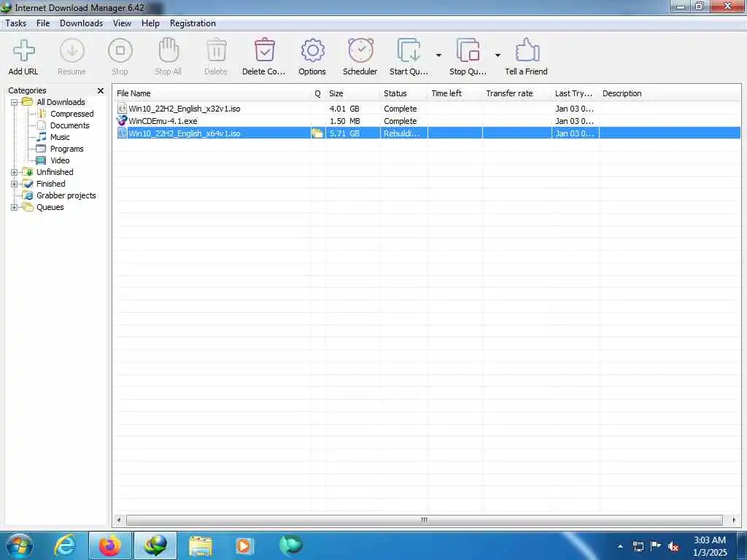The width and height of the screenshot is (747, 560).
Task: Open the View menu
Action: [x=122, y=23]
